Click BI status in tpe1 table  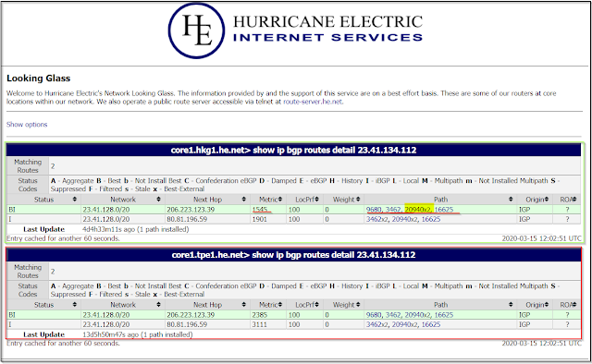click(x=12, y=315)
